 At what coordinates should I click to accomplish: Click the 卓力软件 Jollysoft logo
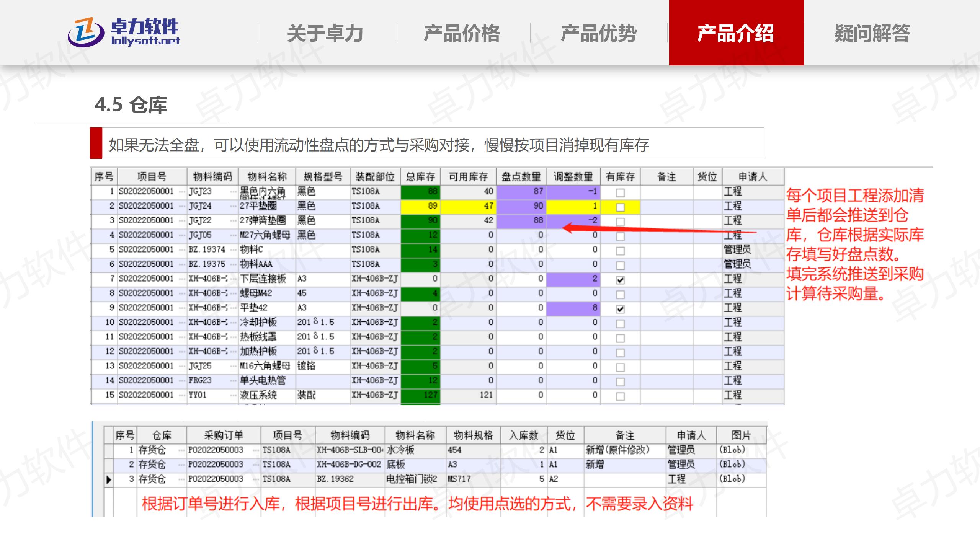[124, 33]
